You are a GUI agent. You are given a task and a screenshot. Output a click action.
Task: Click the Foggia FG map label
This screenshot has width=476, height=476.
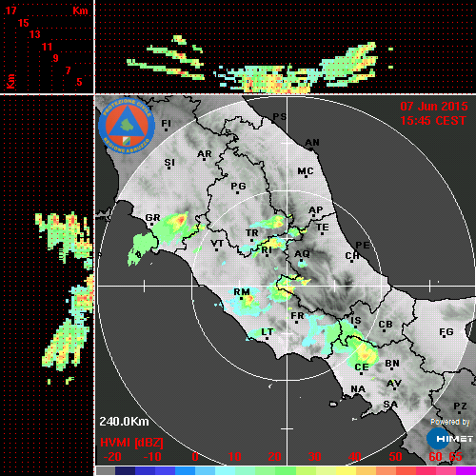point(446,331)
